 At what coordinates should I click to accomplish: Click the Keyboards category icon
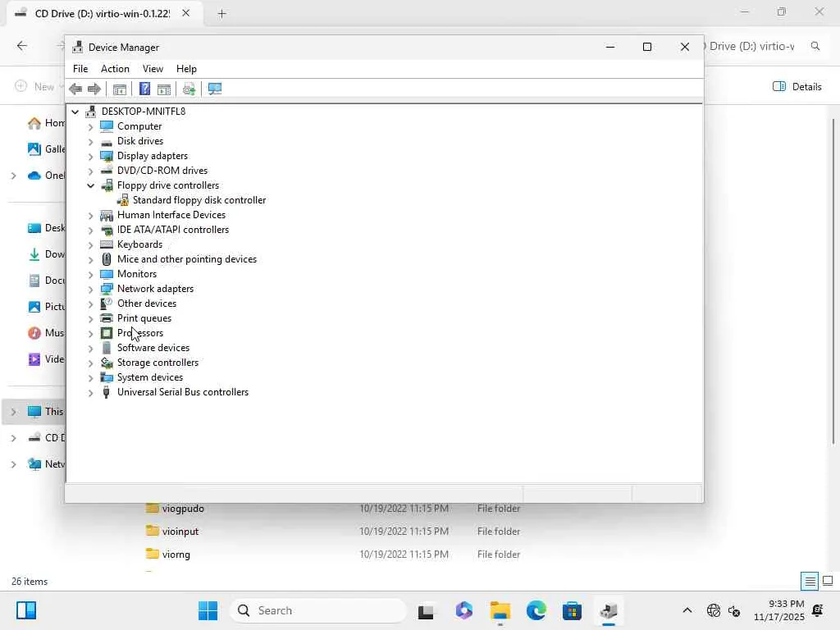pos(107,244)
